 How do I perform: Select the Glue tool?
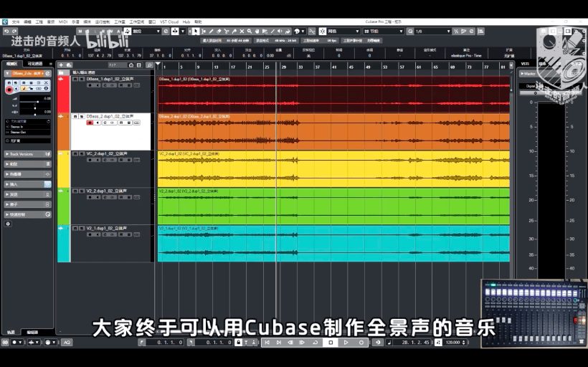[x=234, y=32]
